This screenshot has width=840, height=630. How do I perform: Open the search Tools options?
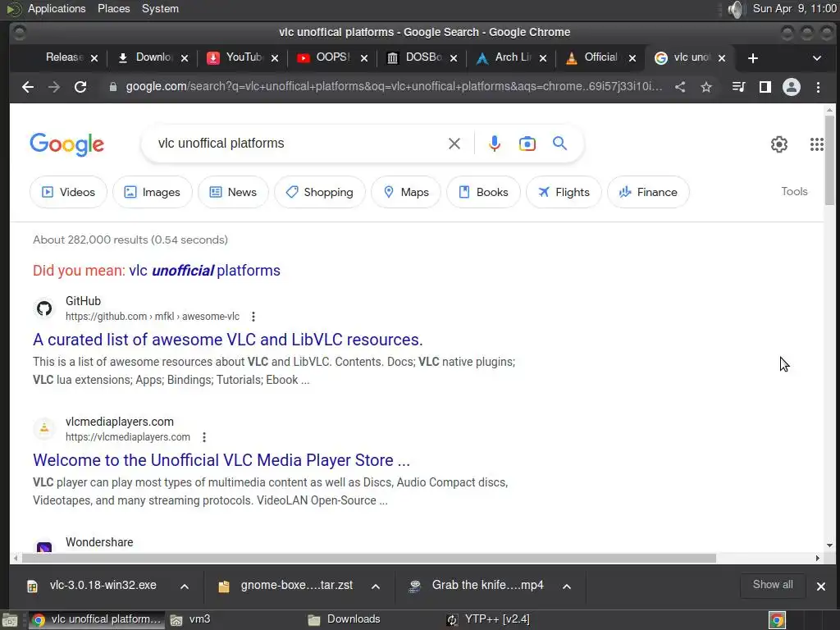click(794, 191)
